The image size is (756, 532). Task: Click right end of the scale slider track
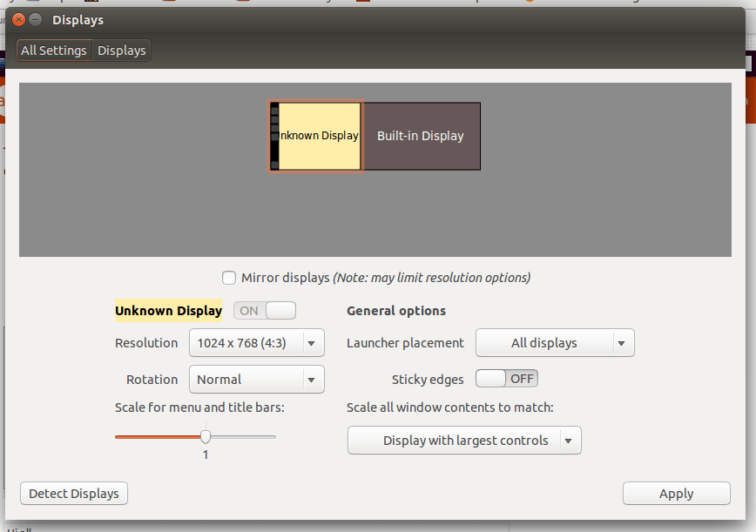click(x=273, y=436)
